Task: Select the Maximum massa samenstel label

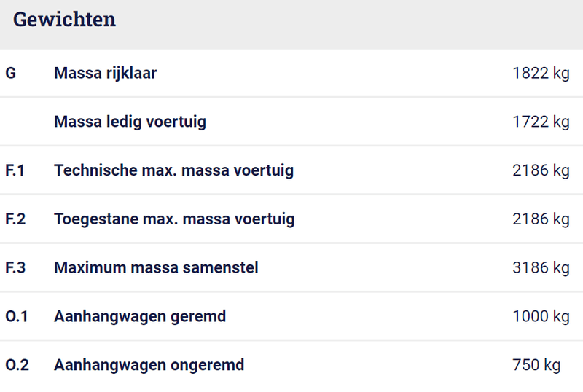Action: coord(156,267)
